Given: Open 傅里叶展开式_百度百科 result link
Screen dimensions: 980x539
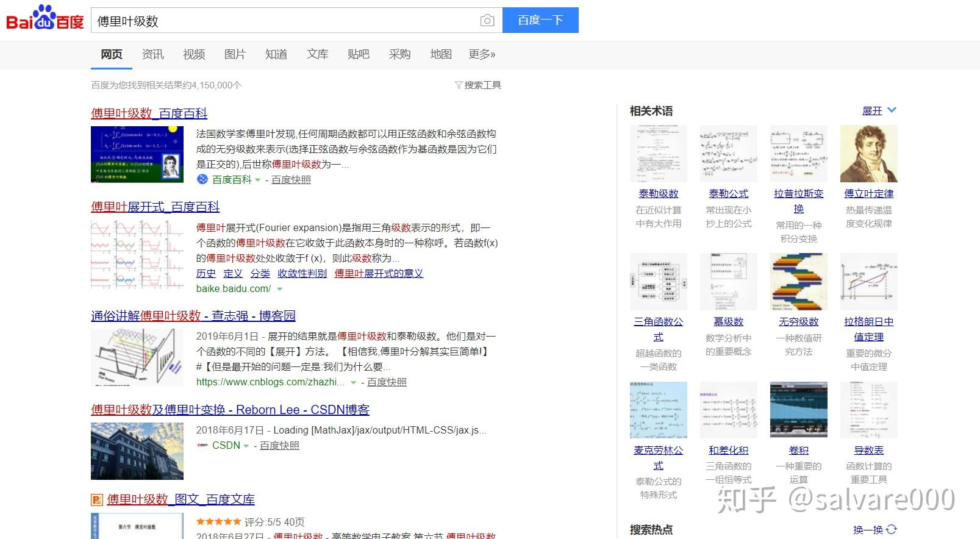Looking at the screenshot, I should [x=156, y=207].
